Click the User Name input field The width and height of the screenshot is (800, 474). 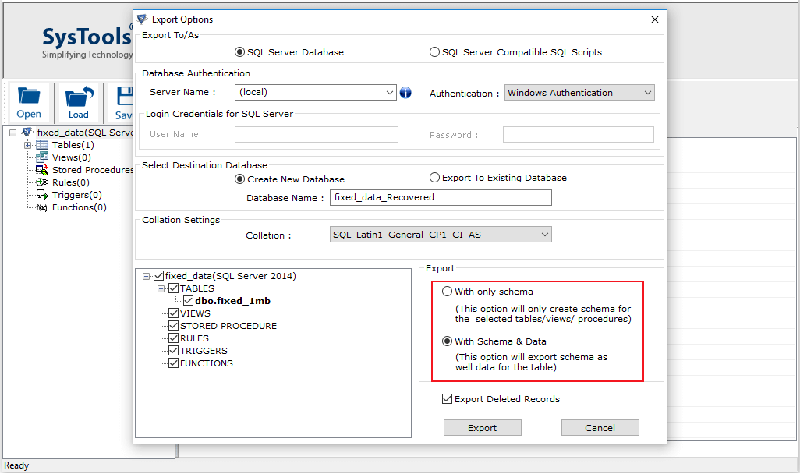tap(316, 134)
